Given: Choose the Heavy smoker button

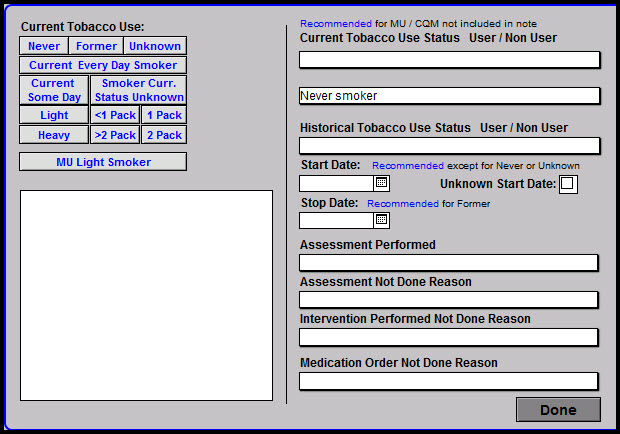Looking at the screenshot, I should tap(54, 135).
